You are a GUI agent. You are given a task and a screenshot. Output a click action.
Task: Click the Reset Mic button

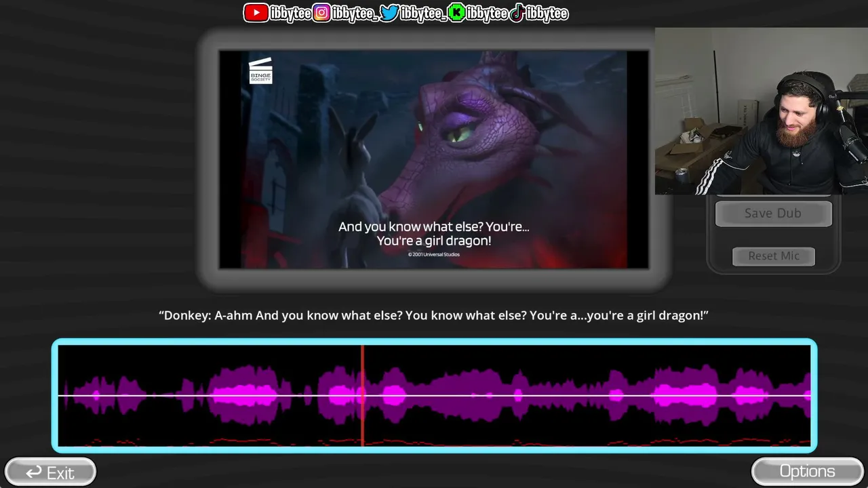pyautogui.click(x=774, y=256)
